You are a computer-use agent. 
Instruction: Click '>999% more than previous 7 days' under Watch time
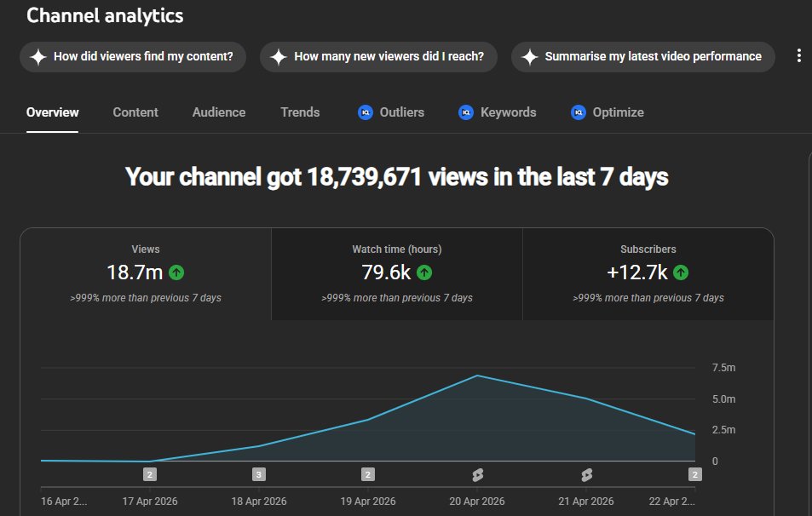coord(397,297)
